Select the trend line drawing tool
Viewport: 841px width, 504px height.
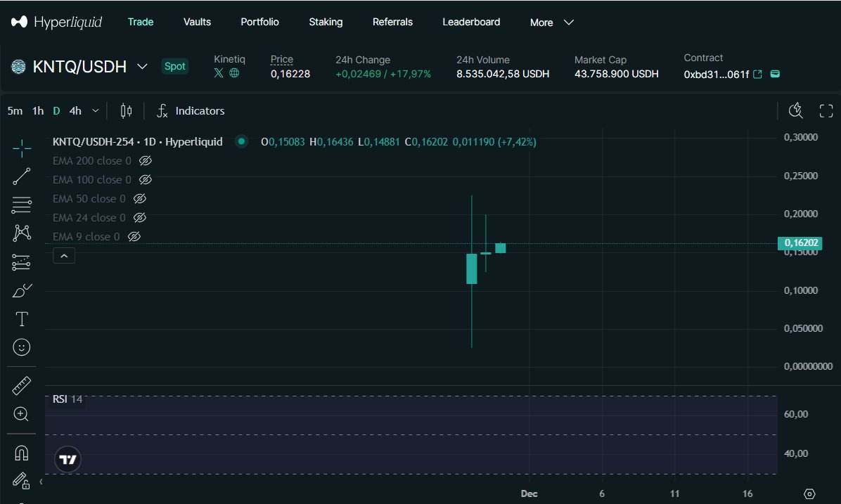22,176
